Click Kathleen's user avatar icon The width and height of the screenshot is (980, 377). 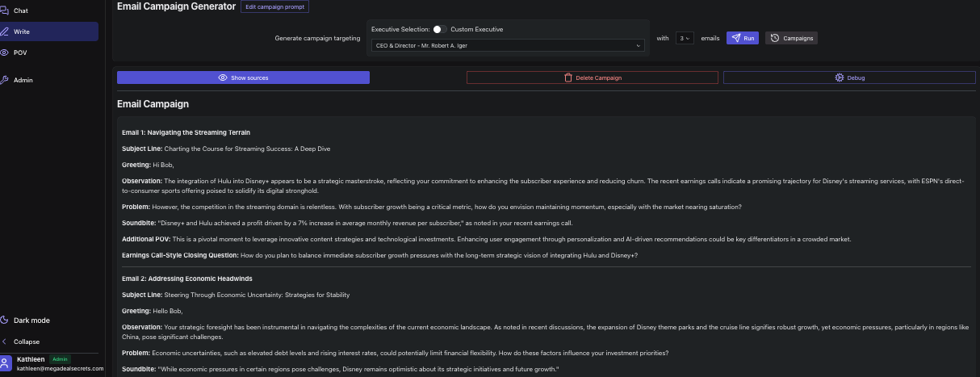(x=6, y=363)
